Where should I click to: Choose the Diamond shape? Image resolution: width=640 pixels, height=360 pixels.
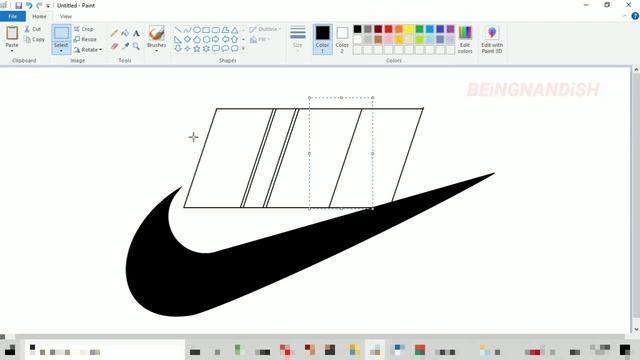187,39
